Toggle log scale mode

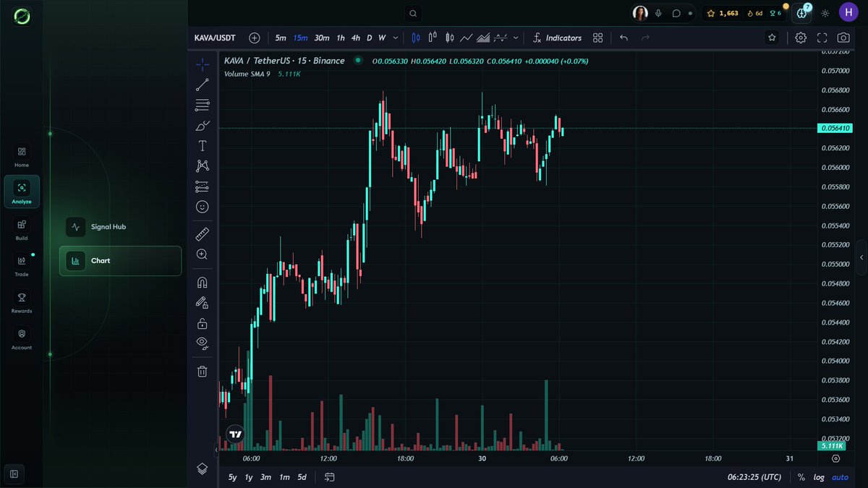pos(819,477)
